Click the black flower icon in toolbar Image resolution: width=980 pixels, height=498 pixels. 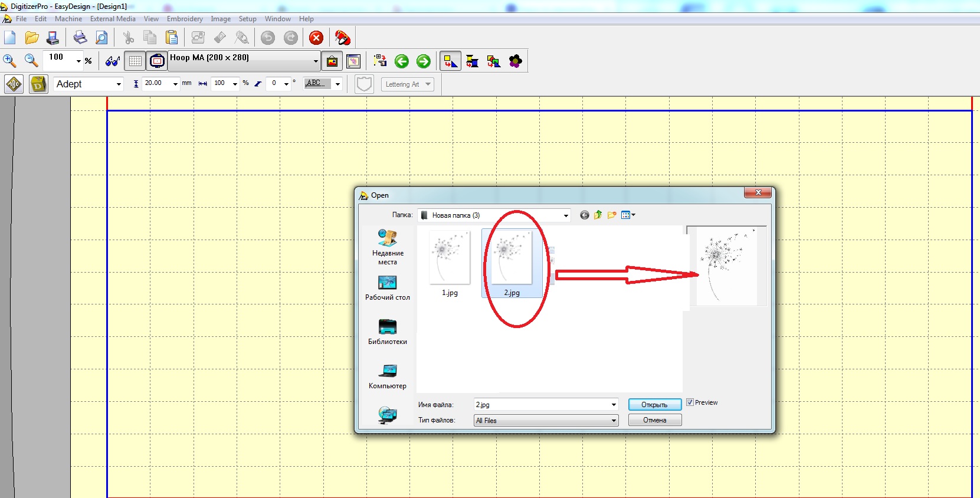tap(515, 61)
